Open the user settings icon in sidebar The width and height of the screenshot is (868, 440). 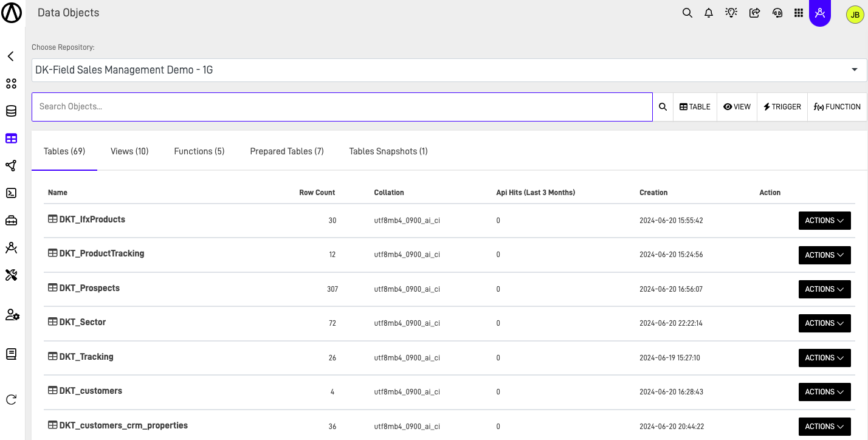click(x=12, y=315)
